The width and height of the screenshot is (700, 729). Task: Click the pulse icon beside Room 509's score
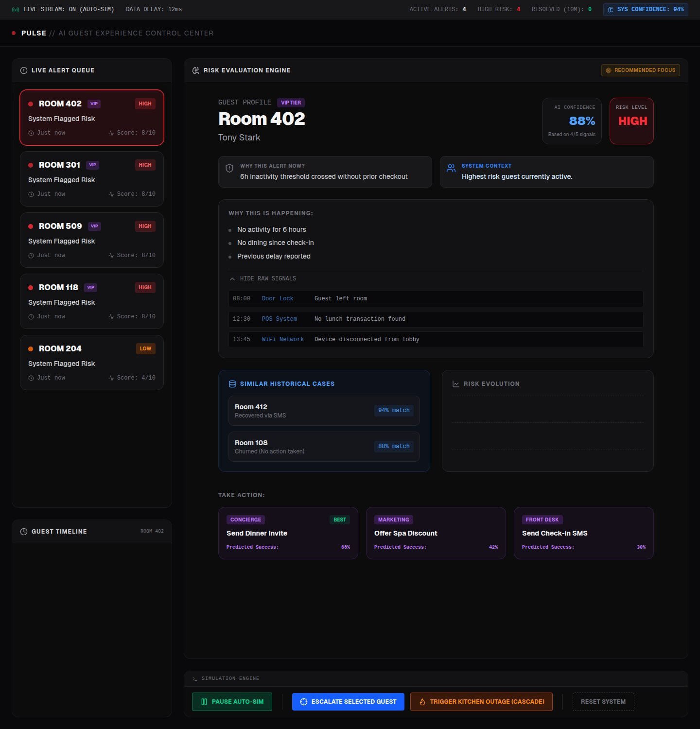(x=111, y=256)
